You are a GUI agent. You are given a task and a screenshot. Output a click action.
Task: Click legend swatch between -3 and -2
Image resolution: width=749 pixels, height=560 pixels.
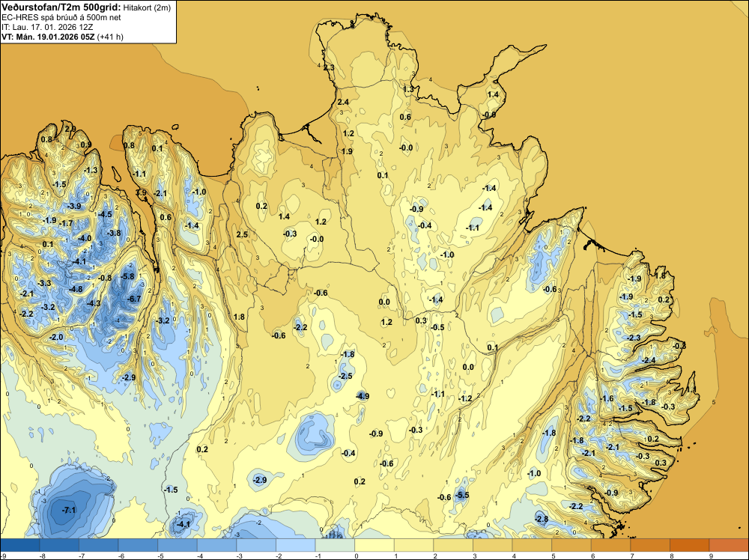[256, 545]
